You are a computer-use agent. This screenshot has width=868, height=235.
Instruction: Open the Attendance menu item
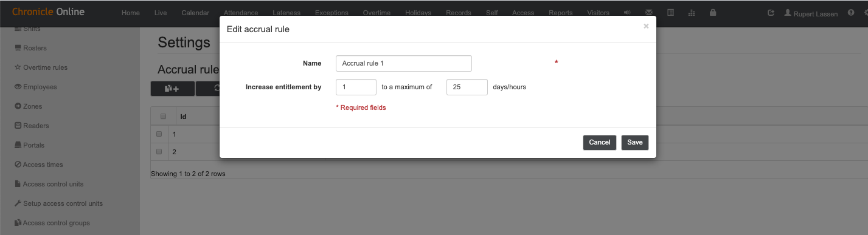(x=241, y=13)
